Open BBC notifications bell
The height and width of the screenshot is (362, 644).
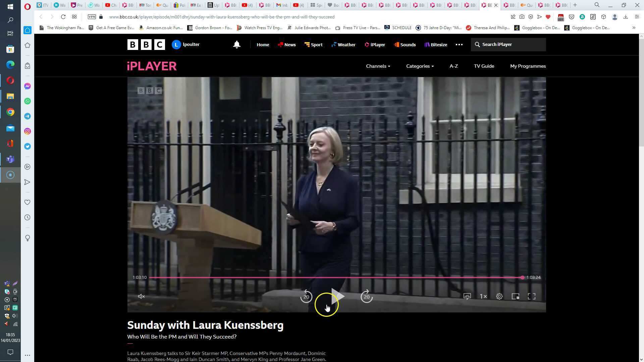[236, 45]
